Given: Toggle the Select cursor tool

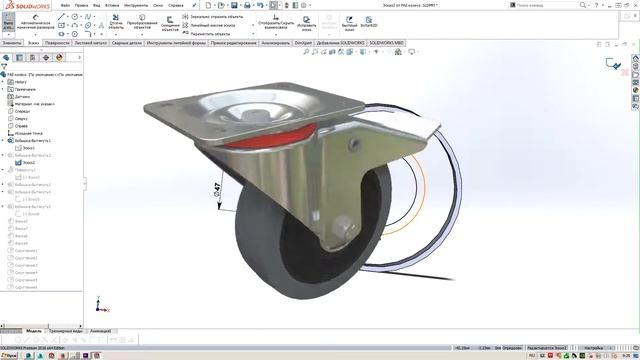Looking at the screenshot, I should tap(273, 5).
